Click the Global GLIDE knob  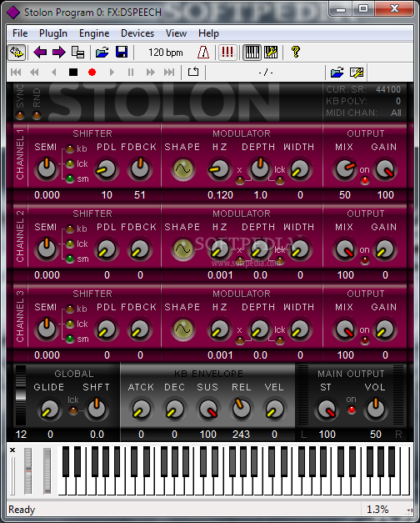point(50,409)
